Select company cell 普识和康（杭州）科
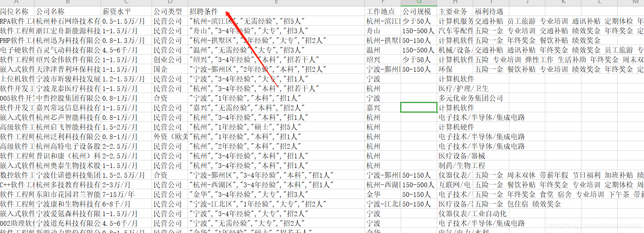Image resolution: width=644 pixels, height=233 pixels. [x=68, y=156]
